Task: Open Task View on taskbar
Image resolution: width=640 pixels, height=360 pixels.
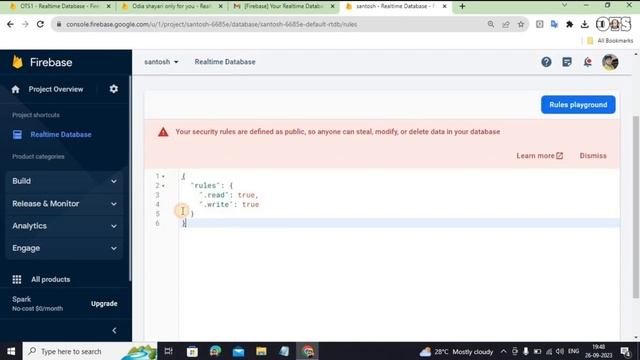Action: (x=168, y=351)
